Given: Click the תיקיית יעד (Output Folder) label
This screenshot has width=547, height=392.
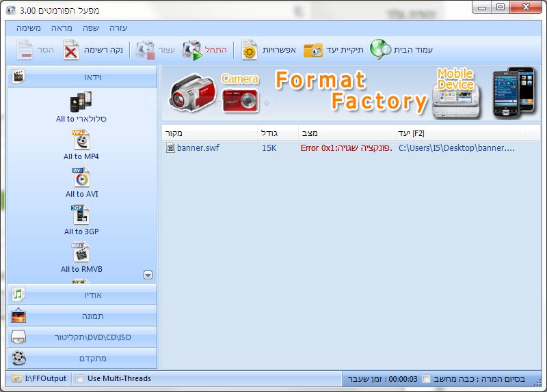Looking at the screenshot, I should [345, 50].
